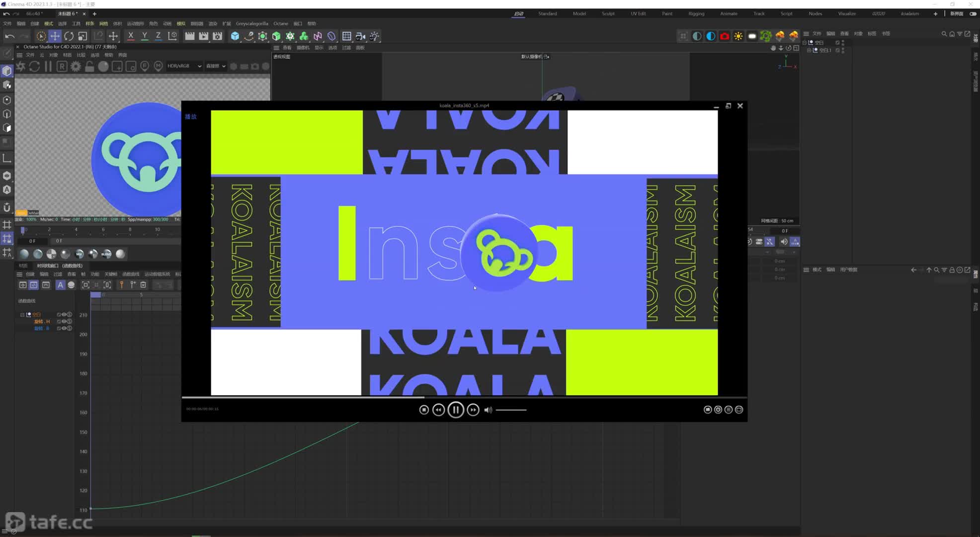Select the 66.c4d document tab
This screenshot has height=537, width=980.
pyautogui.click(x=34, y=13)
